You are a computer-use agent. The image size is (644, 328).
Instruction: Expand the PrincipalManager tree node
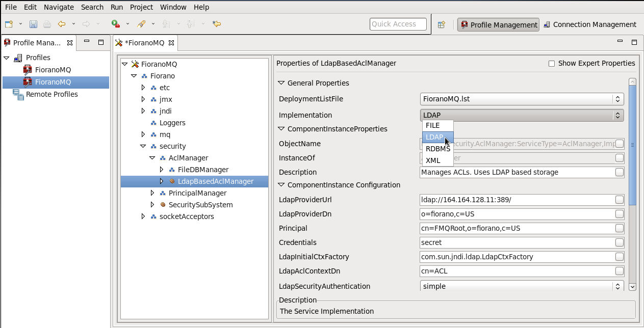pyautogui.click(x=152, y=193)
